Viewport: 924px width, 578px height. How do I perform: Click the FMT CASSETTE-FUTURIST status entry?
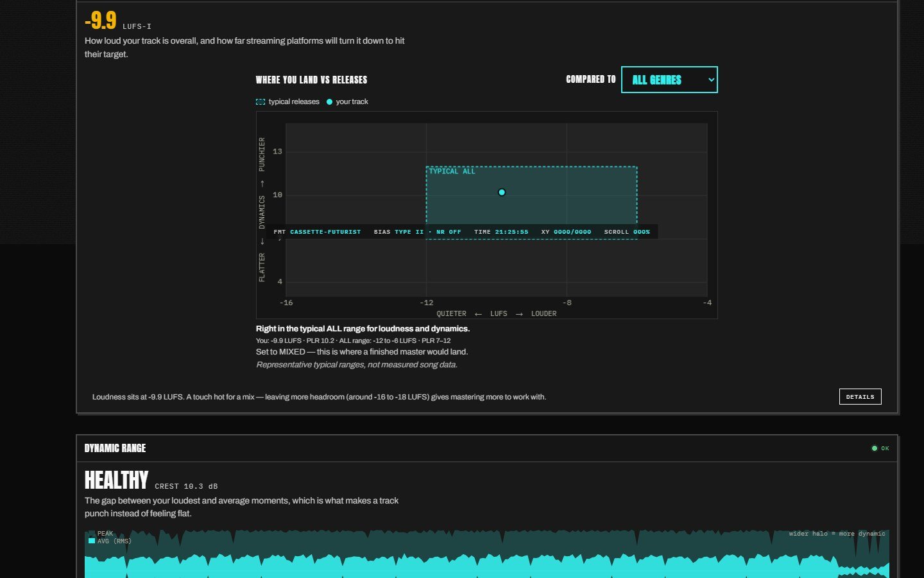317,232
